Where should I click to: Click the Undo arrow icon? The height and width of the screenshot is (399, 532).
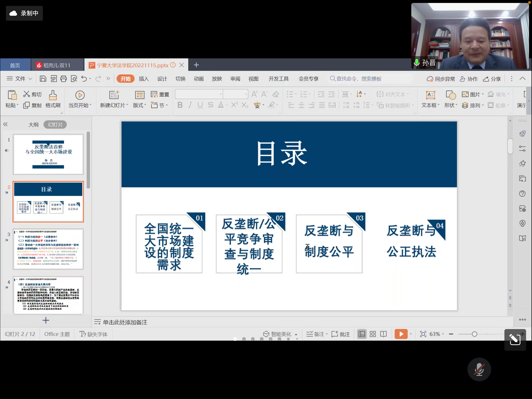click(x=84, y=79)
